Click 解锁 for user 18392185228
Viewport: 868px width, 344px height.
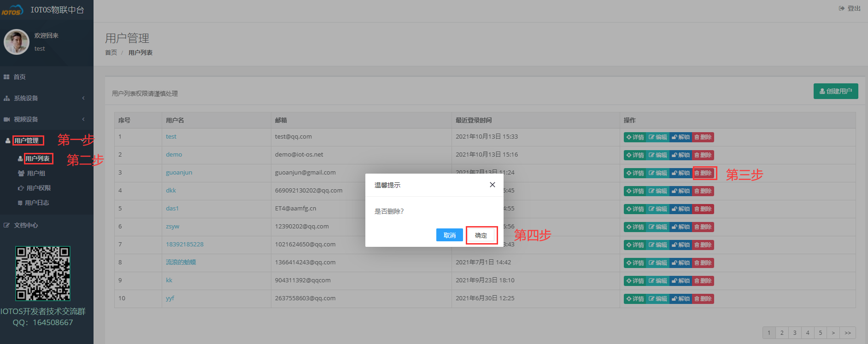pyautogui.click(x=680, y=245)
